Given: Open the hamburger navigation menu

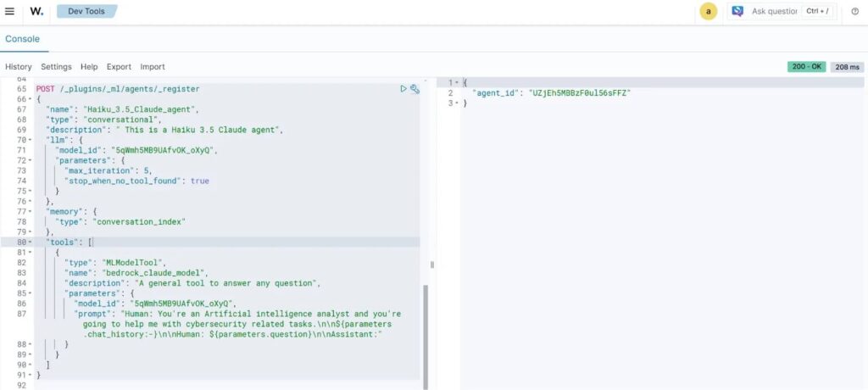Looking at the screenshot, I should coord(10,11).
